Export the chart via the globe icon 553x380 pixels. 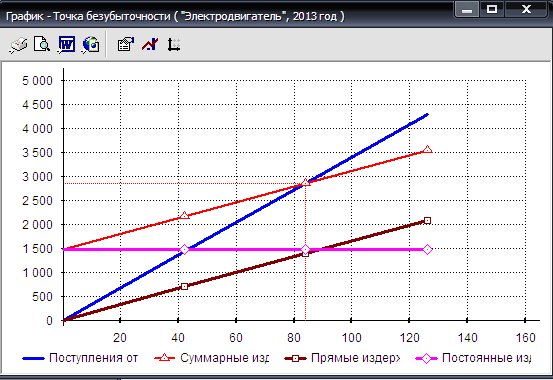(90, 45)
